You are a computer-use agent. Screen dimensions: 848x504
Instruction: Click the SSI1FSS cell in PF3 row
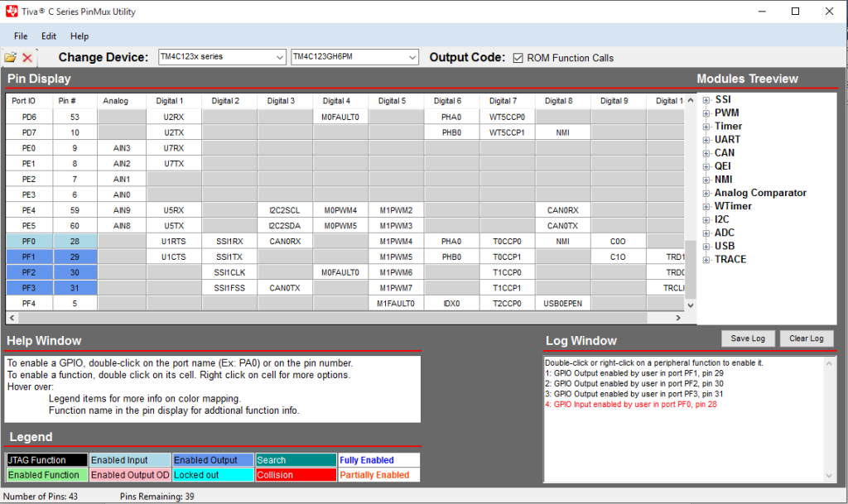coord(229,288)
